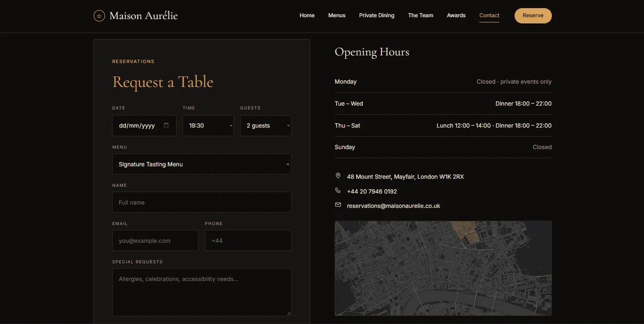Screen dimensions: 644x324
Task: Click the Maison Aurélie brand name
Action: click(144, 16)
